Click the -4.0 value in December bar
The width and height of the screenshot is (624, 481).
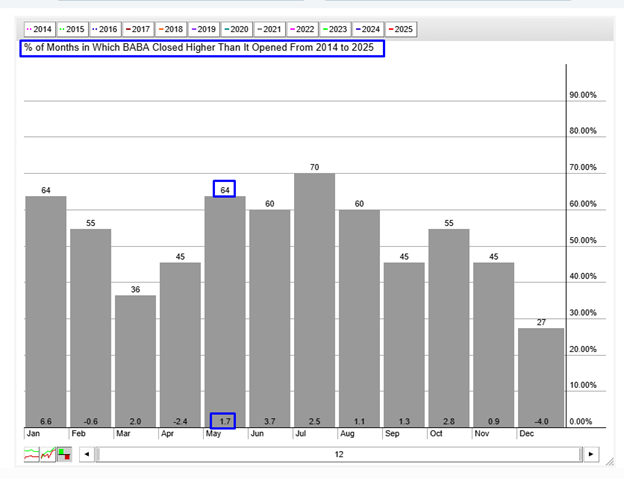541,421
